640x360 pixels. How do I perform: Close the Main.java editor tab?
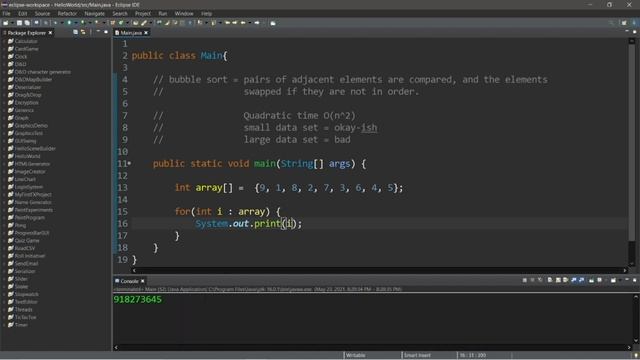(x=146, y=33)
